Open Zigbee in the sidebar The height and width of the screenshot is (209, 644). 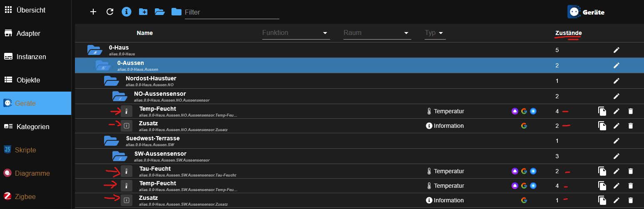[x=35, y=197]
